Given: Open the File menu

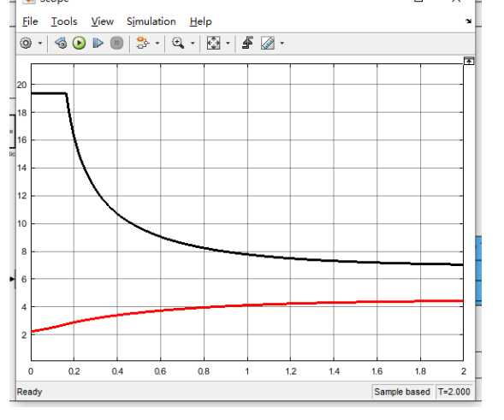Looking at the screenshot, I should pyautogui.click(x=30, y=21).
